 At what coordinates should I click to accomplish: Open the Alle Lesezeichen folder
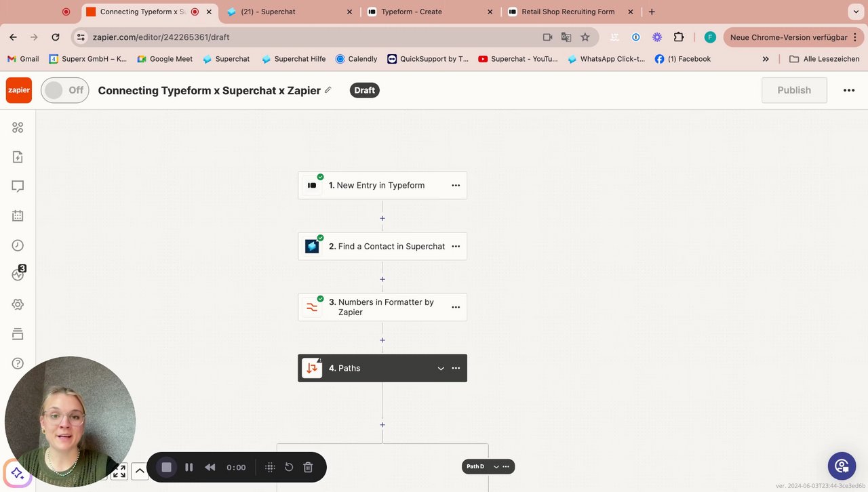click(824, 59)
